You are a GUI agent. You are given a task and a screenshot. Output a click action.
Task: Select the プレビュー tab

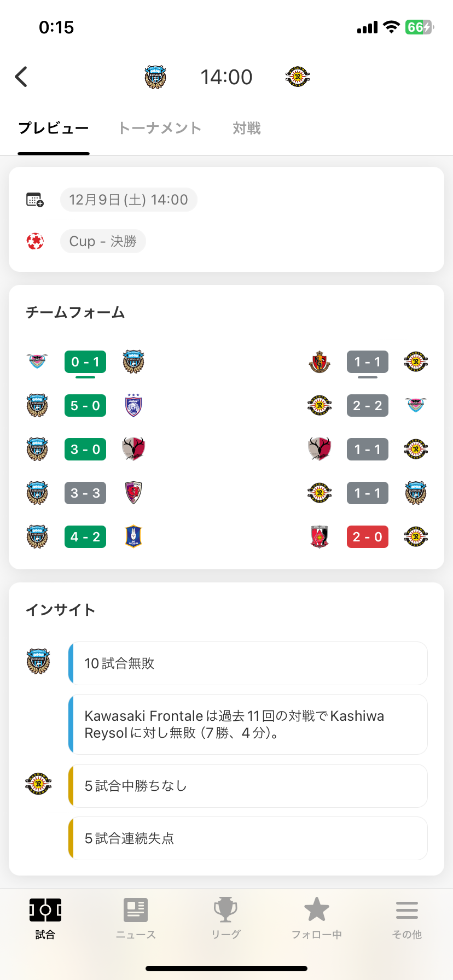54,128
